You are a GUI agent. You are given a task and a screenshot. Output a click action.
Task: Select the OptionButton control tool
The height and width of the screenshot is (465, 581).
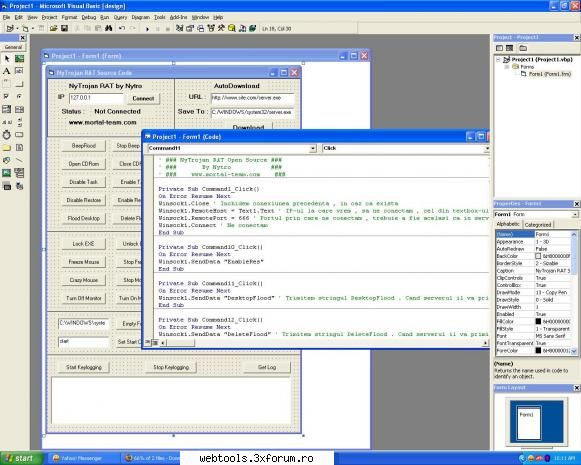19,96
